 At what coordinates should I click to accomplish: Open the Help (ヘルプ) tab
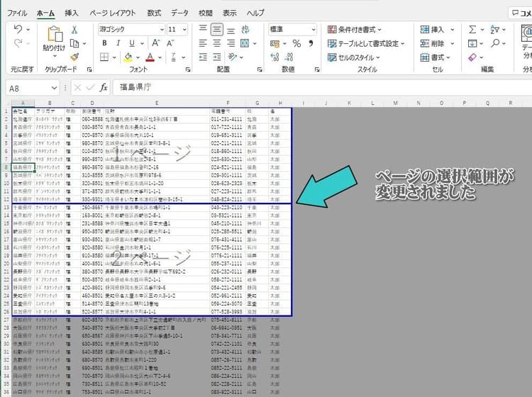255,13
